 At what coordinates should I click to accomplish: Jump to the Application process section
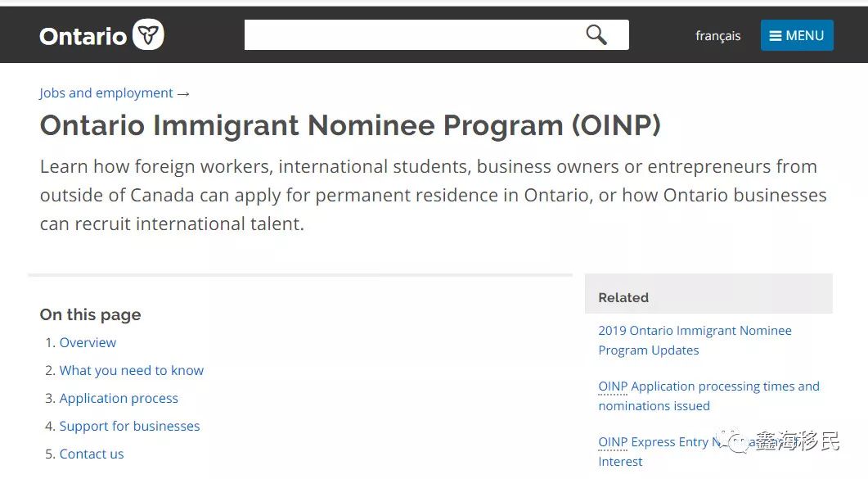click(119, 399)
